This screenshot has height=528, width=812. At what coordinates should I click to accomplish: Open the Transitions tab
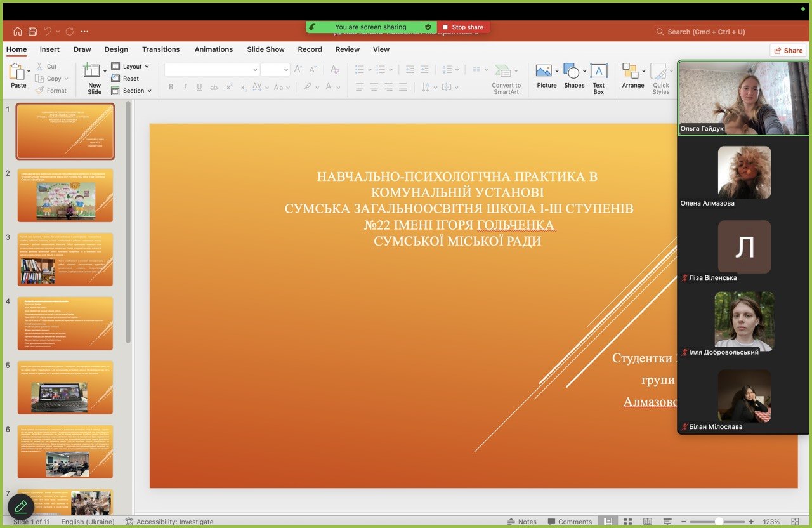click(161, 49)
